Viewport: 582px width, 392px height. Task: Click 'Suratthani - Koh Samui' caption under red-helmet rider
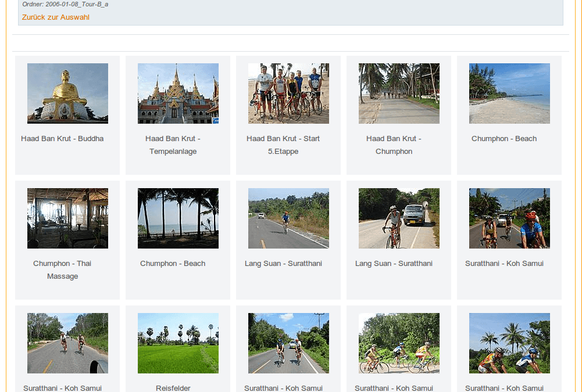504,264
